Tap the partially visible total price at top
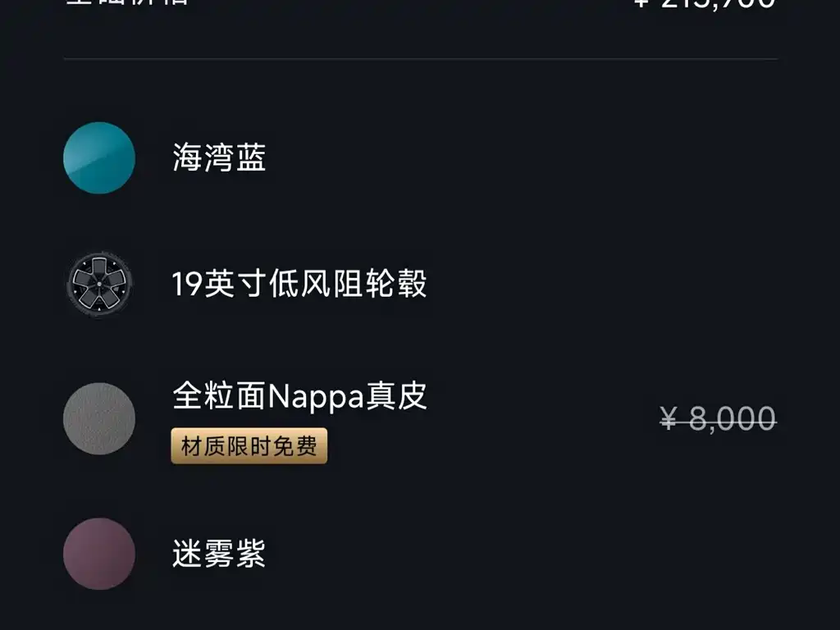The image size is (840, 630). (x=704, y=3)
